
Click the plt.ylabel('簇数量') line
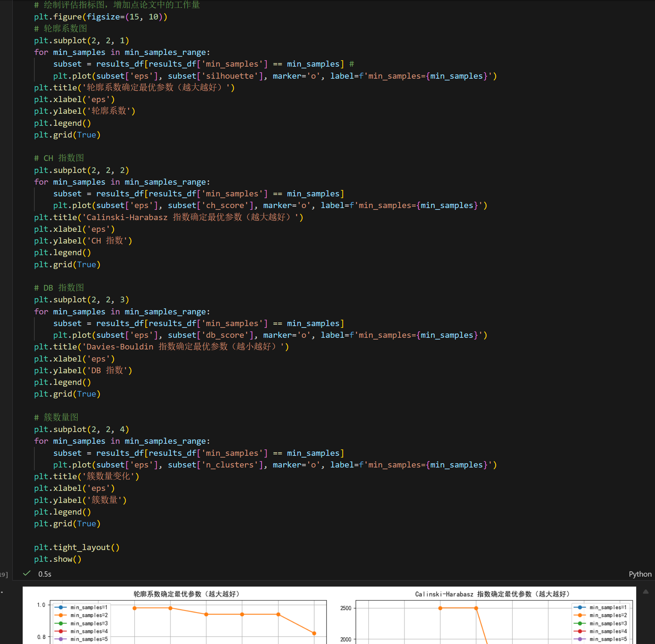tap(80, 500)
